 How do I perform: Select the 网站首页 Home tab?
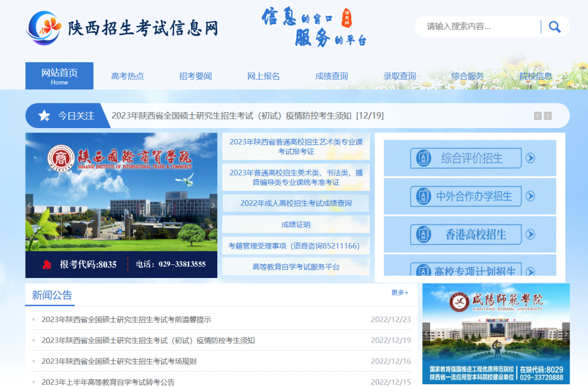pyautogui.click(x=59, y=76)
